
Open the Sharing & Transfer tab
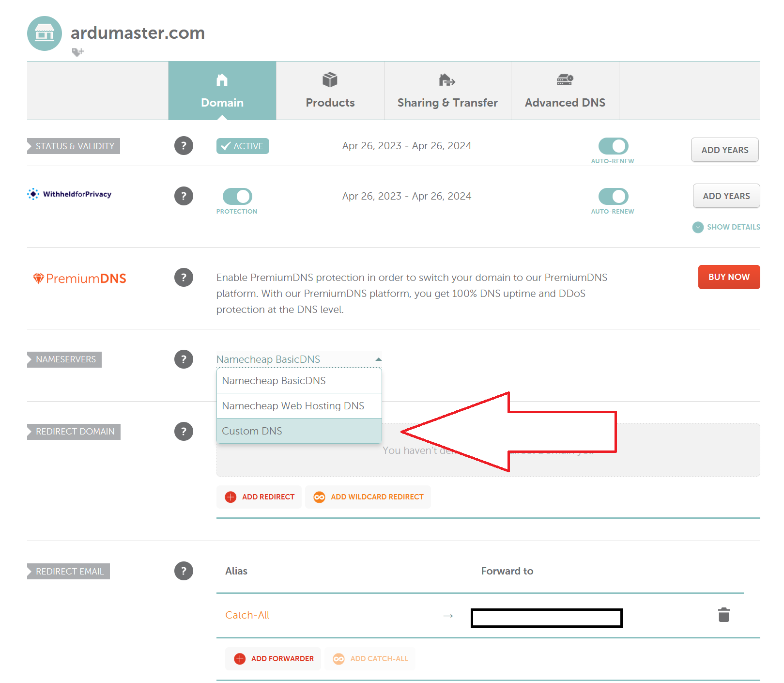[447, 91]
